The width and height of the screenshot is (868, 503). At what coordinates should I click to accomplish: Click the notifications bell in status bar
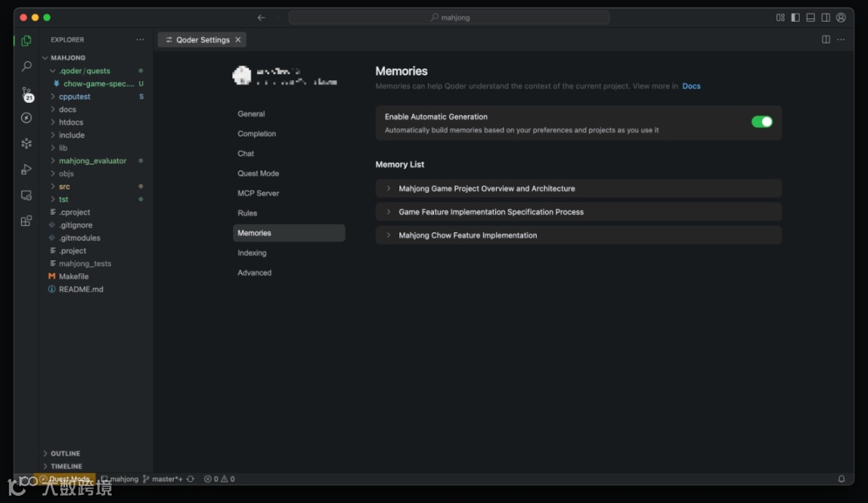point(841,479)
